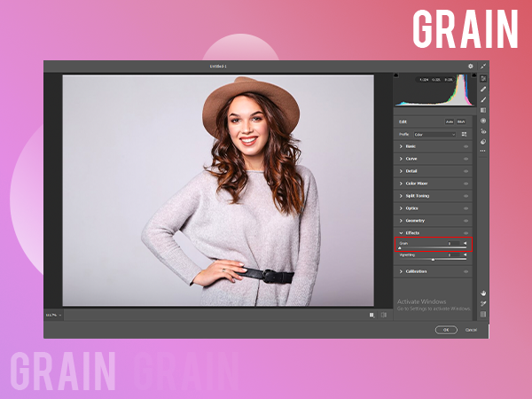Image resolution: width=532 pixels, height=399 pixels.
Task: Open the Profile Color dropdown
Action: point(434,135)
